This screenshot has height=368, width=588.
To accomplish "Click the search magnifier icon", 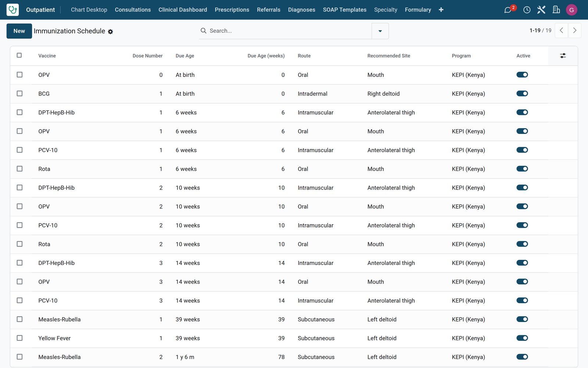I will (x=203, y=31).
